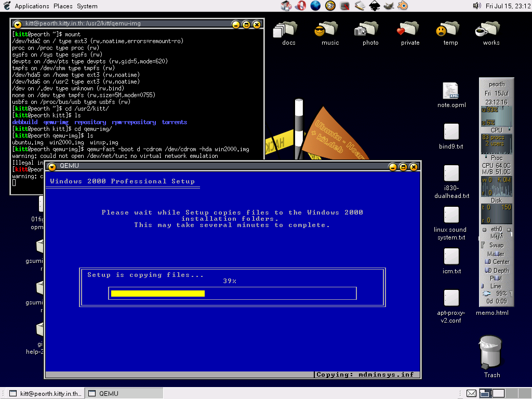Click the battery 99% indicator
The image size is (532, 399).
click(x=496, y=294)
